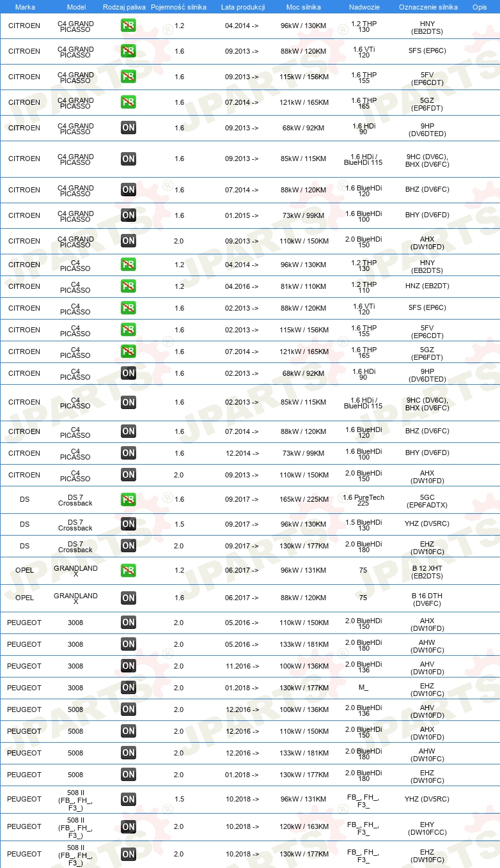The height and width of the screenshot is (868, 500).
Task: Click ON icon in Peugeot 3008 133kW/181KM row
Action: click(129, 644)
